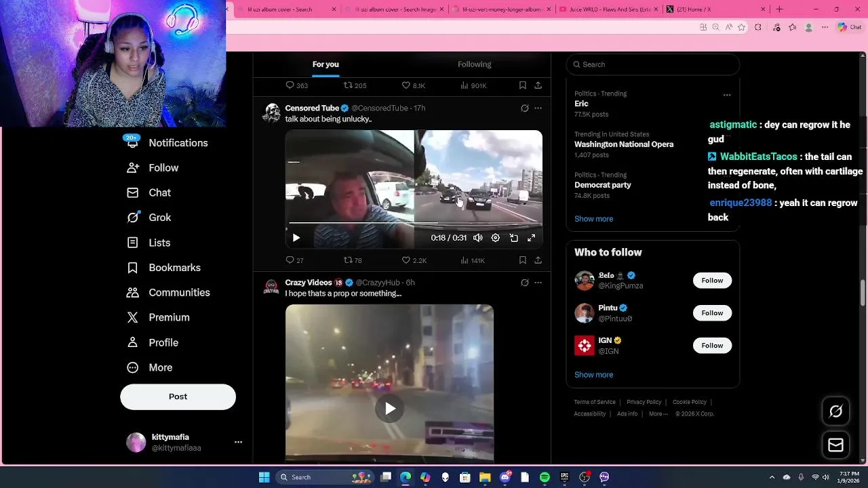Screen dimensions: 868x488
Task: Open kittymafia account switcher menu
Action: (x=238, y=442)
